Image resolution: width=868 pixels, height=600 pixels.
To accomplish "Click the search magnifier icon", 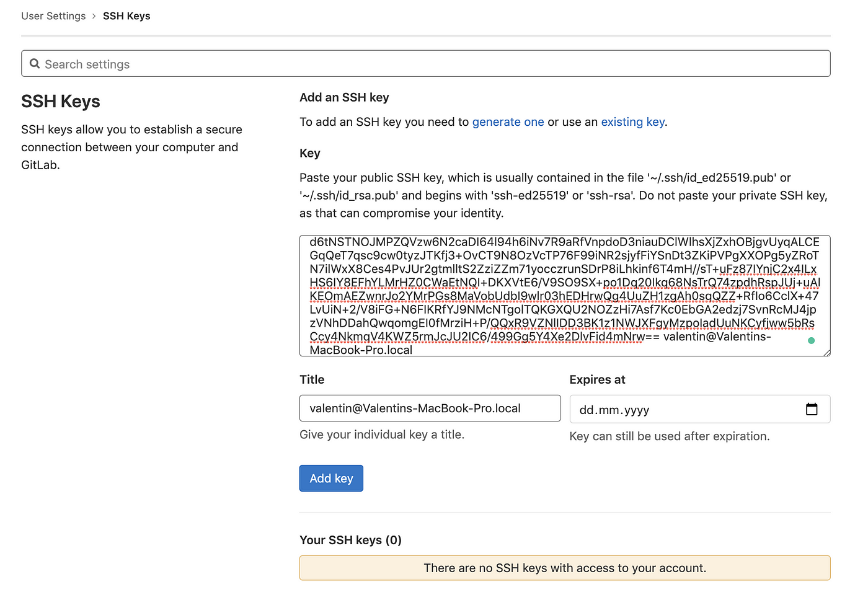I will [35, 64].
